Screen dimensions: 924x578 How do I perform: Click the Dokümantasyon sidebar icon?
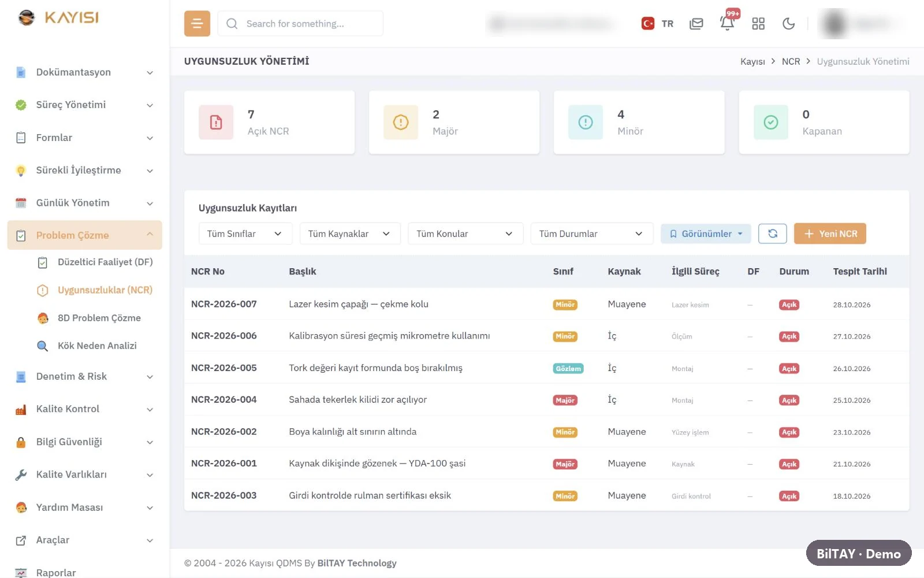tap(21, 72)
